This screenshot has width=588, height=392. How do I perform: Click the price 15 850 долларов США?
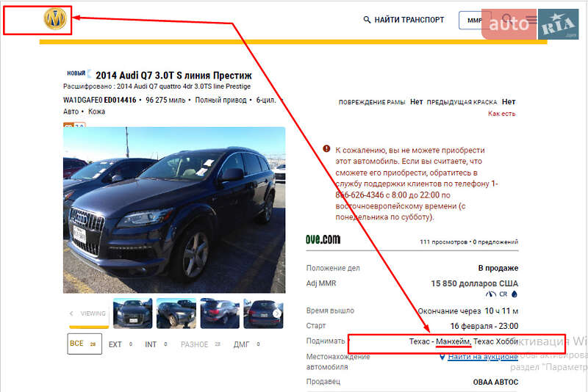point(474,283)
